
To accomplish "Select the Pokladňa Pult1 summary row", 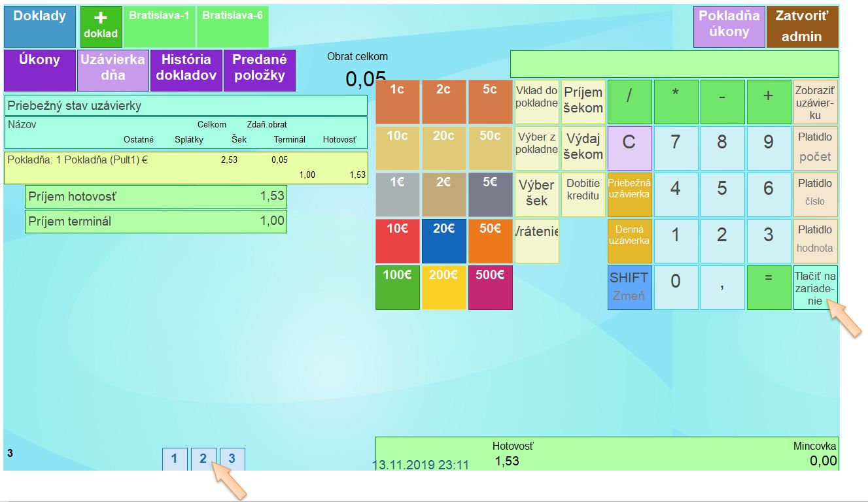I will click(x=186, y=167).
